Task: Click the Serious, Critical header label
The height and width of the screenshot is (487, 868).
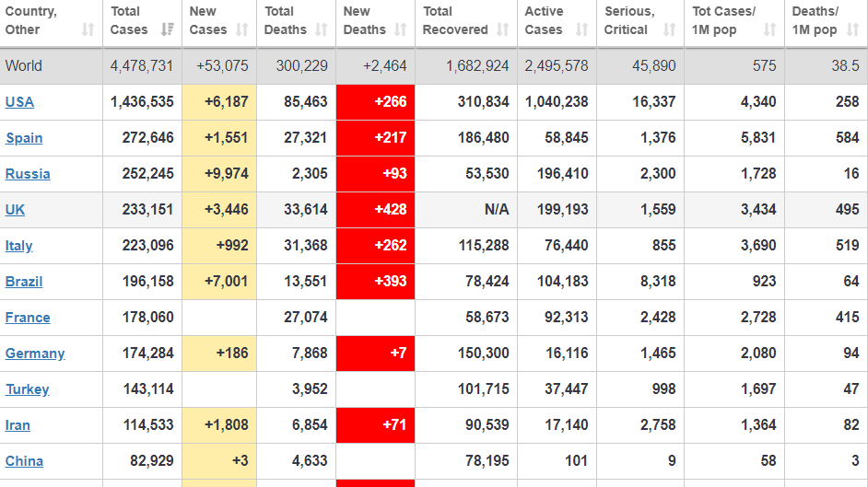Action: 629,20
